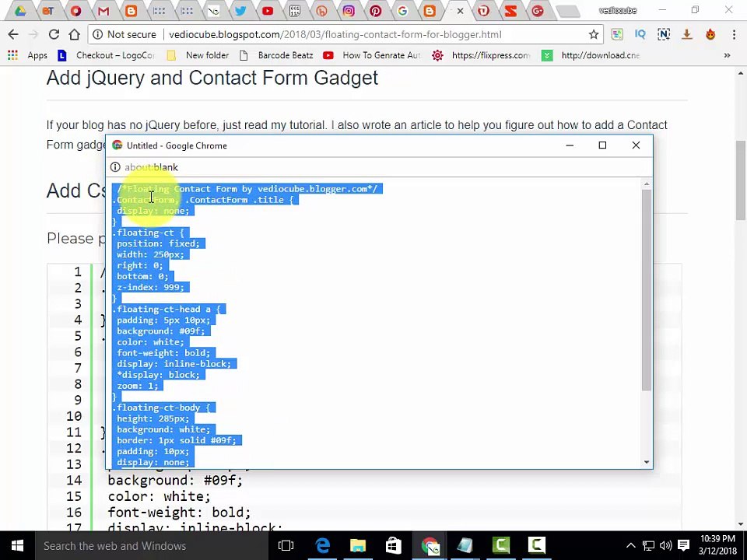Viewport: 747px width, 560px height.
Task: Launch Microsoft Edge from taskbar
Action: 322,546
